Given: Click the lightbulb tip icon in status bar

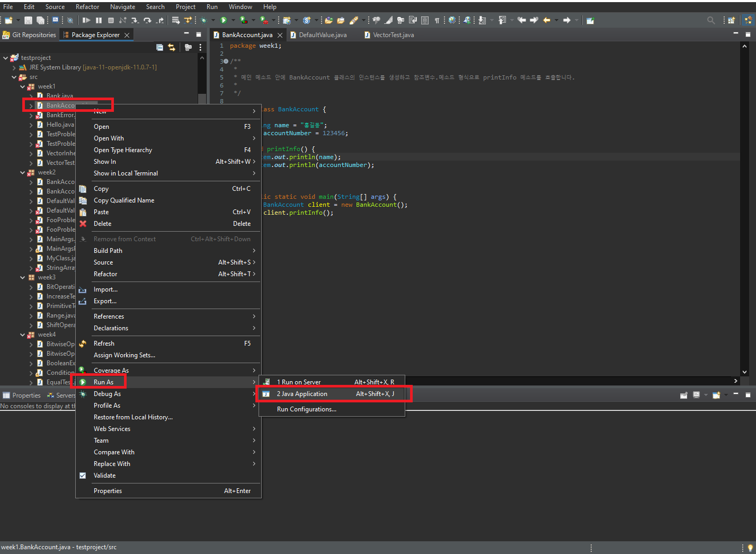Looking at the screenshot, I should pos(750,548).
